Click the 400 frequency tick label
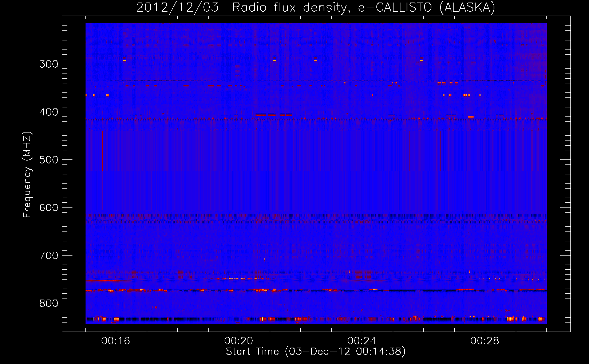Screen dimensions: 589x364 point(49,112)
